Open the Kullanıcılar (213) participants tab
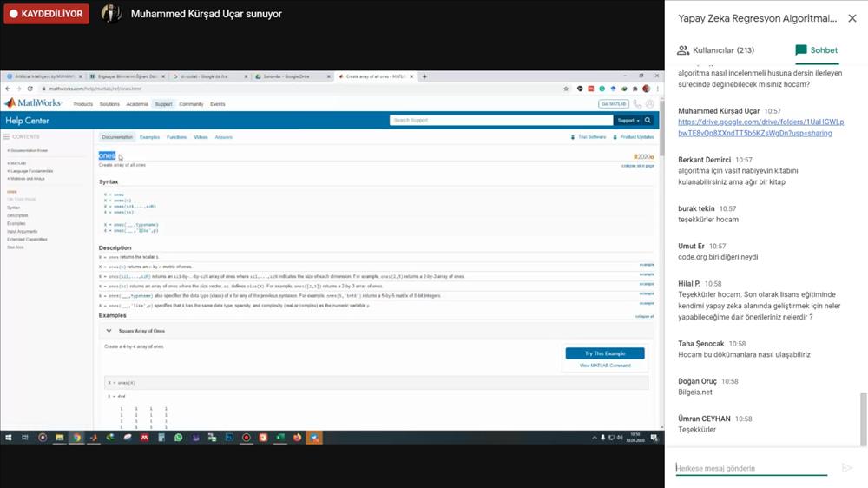 pos(715,50)
